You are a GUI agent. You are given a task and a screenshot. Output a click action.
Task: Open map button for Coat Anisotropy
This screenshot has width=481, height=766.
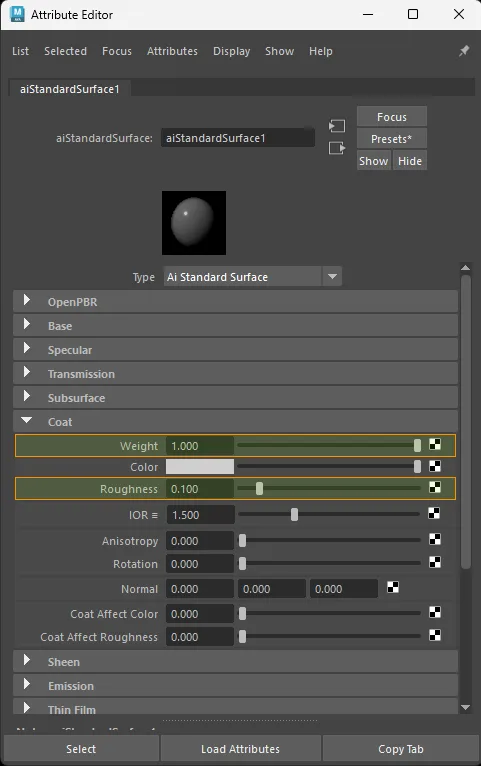[435, 539]
